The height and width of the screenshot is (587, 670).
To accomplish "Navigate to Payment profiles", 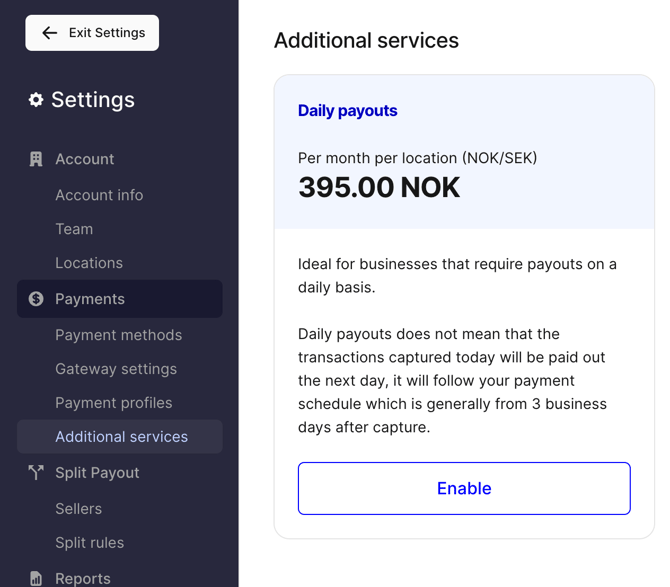I will (x=114, y=402).
